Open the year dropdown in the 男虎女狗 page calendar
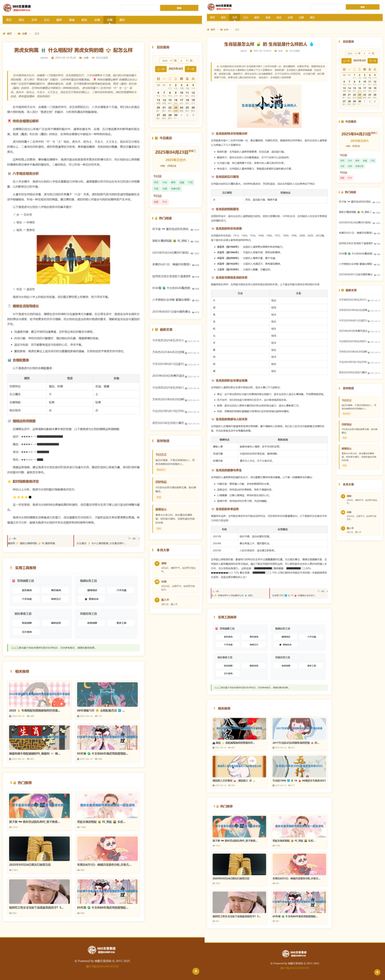This screenshot has height=980, width=385. (166, 60)
